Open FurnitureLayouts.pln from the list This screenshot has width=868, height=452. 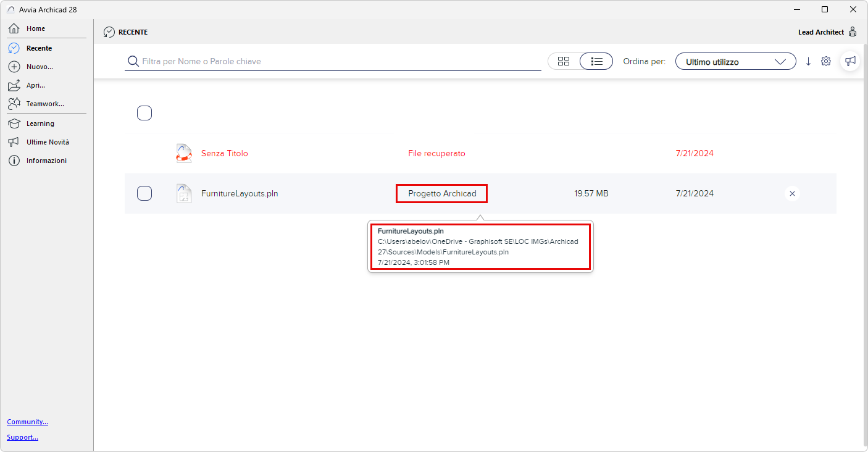(240, 193)
